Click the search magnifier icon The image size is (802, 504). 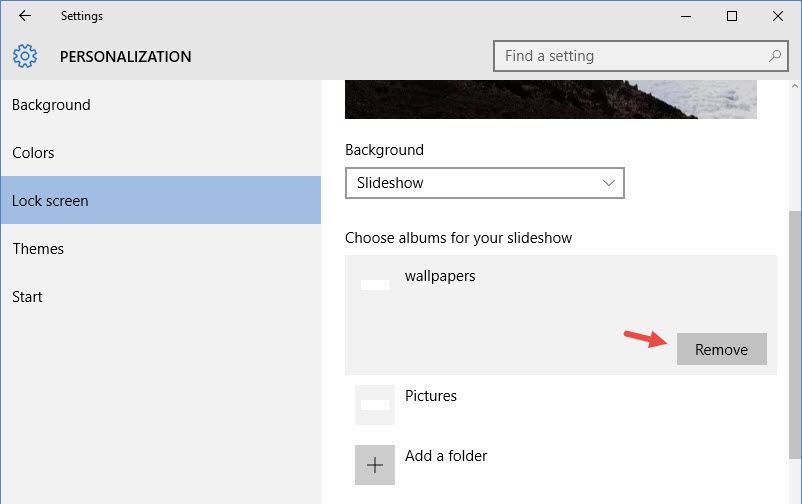(775, 56)
